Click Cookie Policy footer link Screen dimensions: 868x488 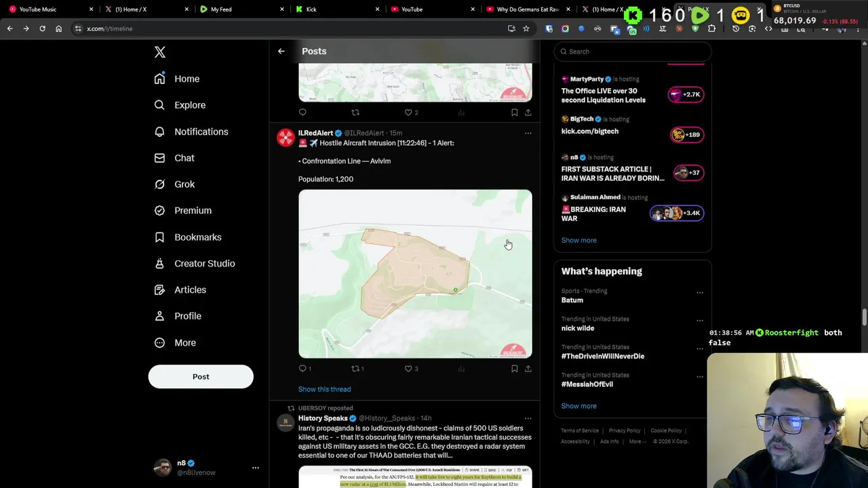[666, 430]
